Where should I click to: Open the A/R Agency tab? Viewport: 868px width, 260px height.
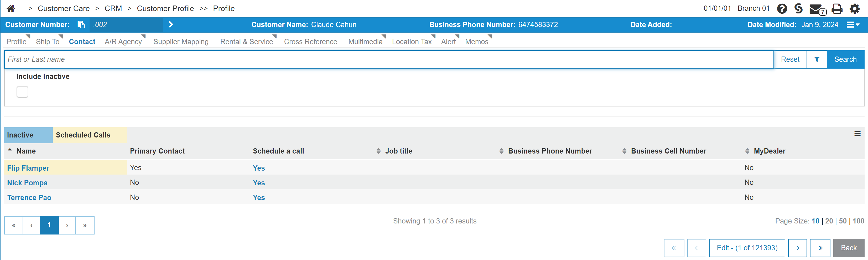(123, 42)
